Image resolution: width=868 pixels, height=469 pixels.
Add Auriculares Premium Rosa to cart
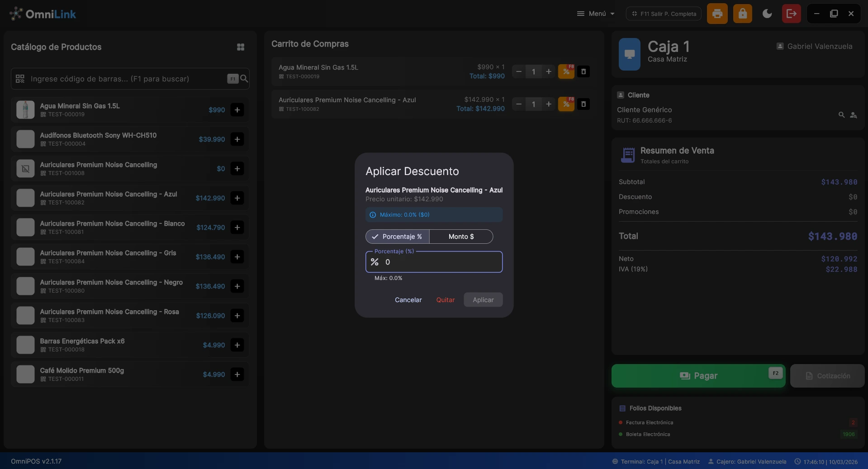(237, 316)
